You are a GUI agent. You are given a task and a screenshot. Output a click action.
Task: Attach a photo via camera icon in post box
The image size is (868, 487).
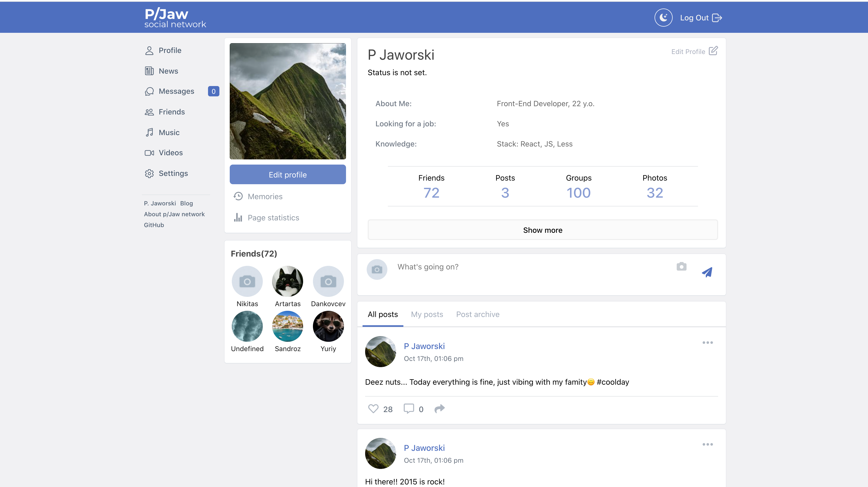point(681,266)
